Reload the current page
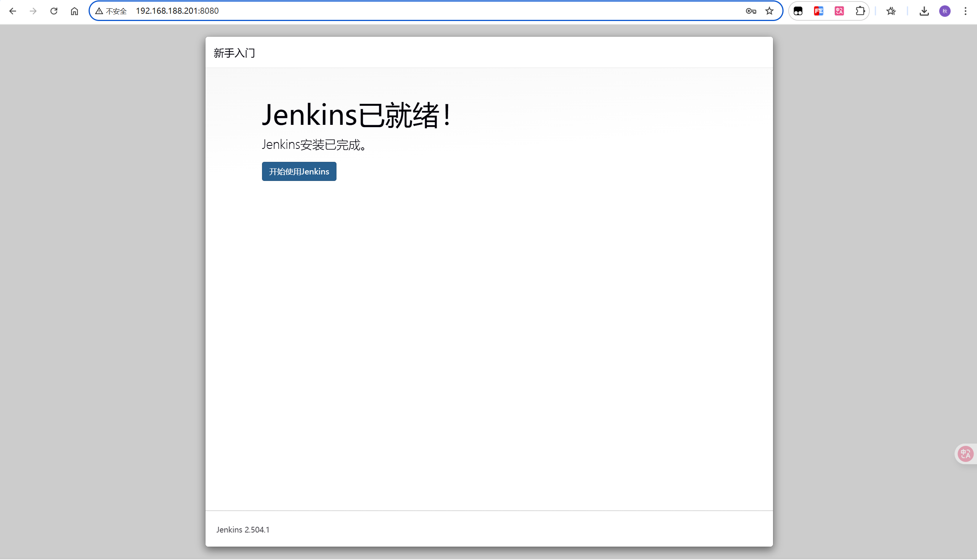The width and height of the screenshot is (977, 560). pyautogui.click(x=54, y=11)
